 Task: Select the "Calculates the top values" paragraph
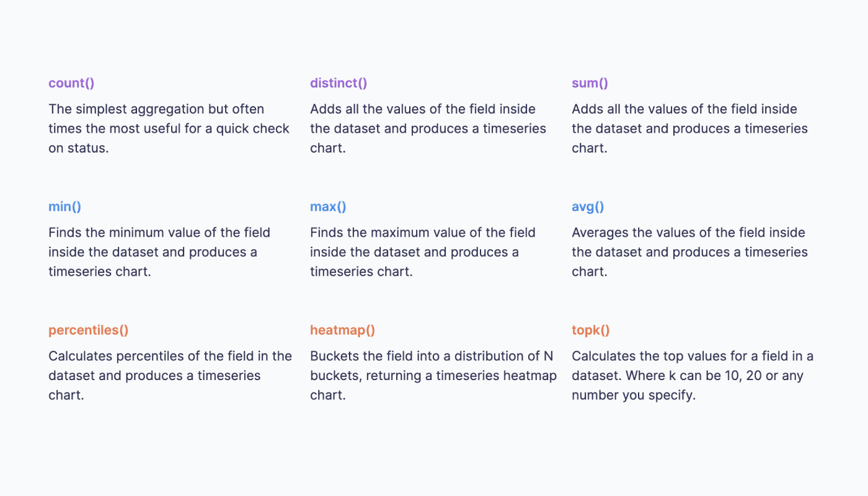692,375
